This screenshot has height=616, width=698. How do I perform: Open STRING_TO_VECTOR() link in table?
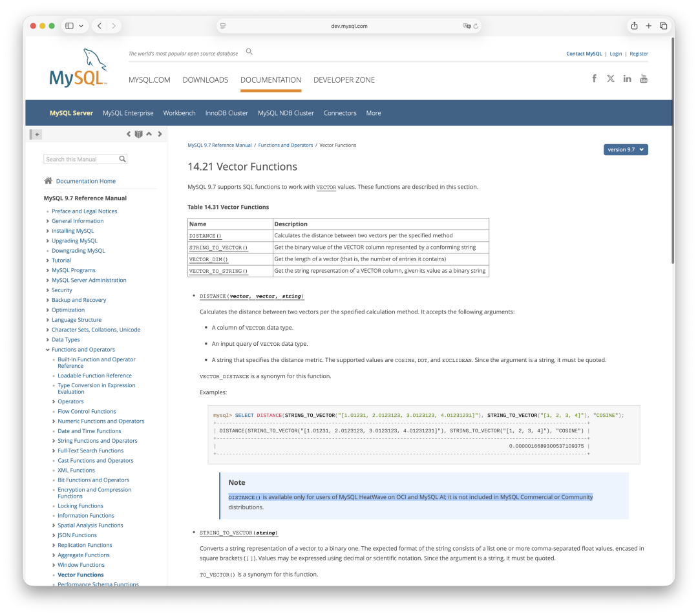pos(218,248)
